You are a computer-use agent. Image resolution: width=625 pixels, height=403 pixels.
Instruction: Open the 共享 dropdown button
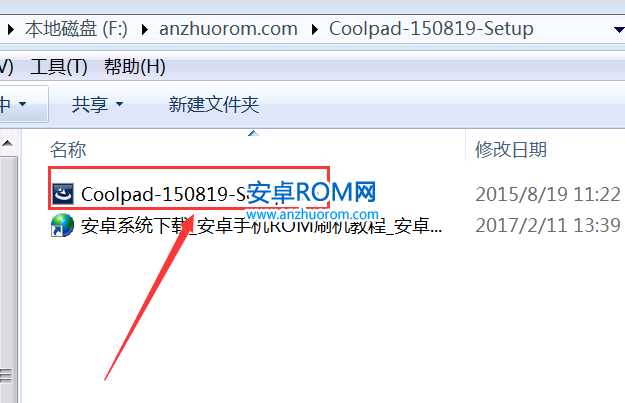pos(97,104)
